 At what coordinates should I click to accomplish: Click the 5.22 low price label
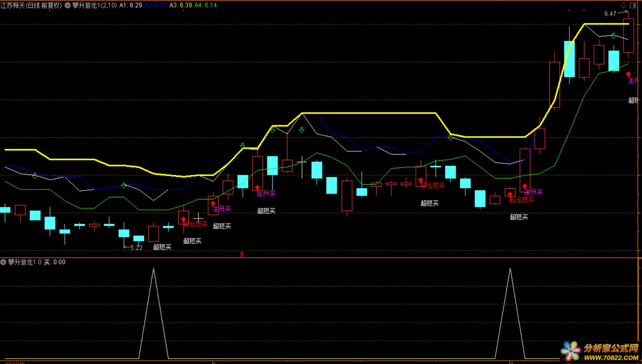(x=136, y=247)
